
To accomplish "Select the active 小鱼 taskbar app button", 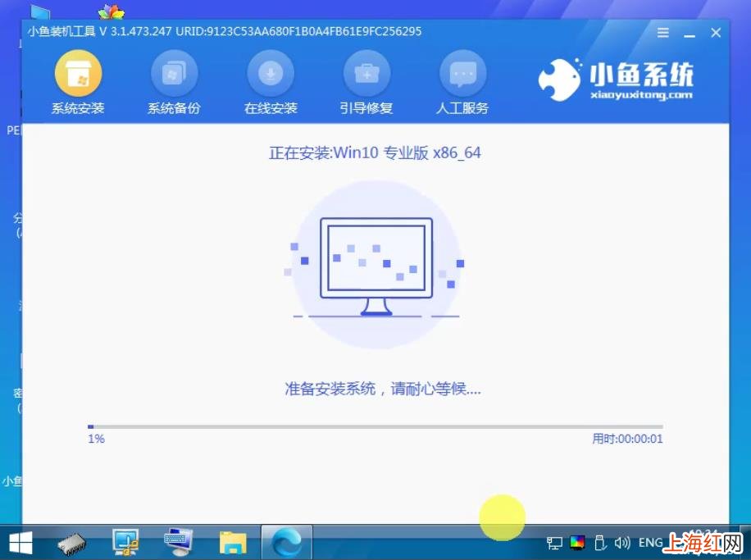I will click(287, 542).
